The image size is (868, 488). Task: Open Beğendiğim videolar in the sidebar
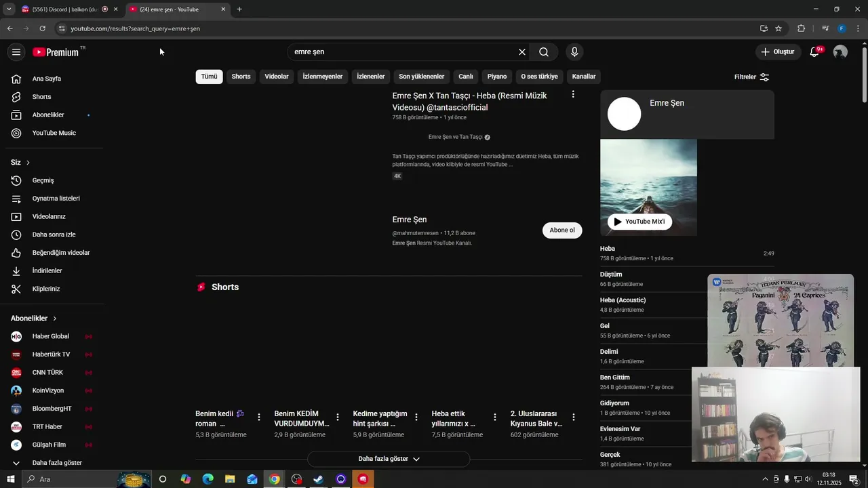[x=52, y=253]
